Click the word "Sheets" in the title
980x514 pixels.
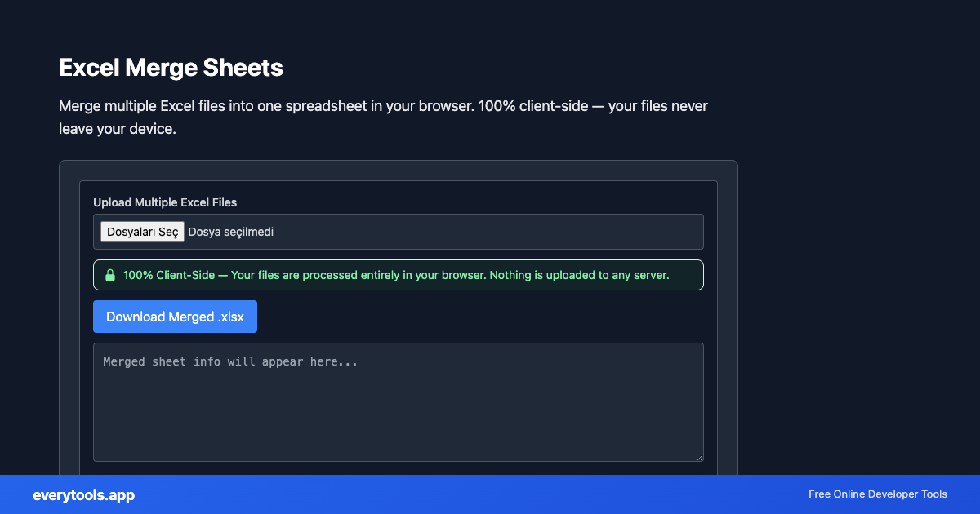pos(246,68)
